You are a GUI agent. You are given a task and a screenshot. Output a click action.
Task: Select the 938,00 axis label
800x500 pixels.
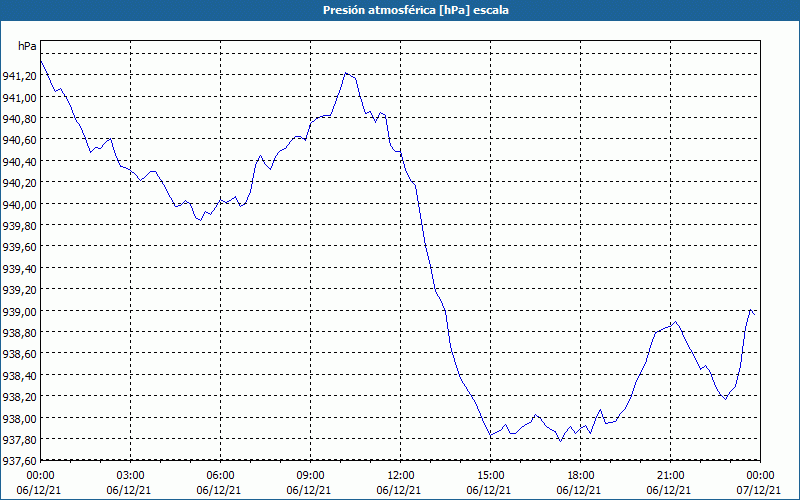pyautogui.click(x=19, y=418)
